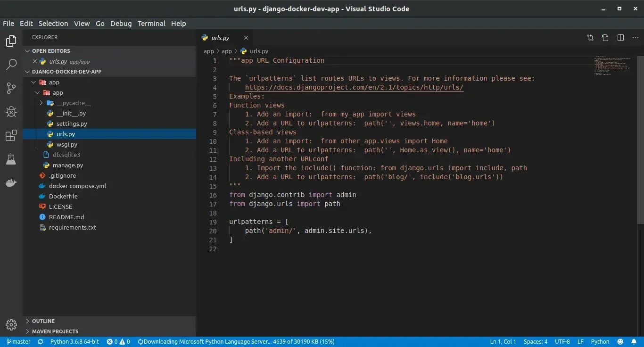
Task: Click the master git branch status item
Action: tap(18, 342)
